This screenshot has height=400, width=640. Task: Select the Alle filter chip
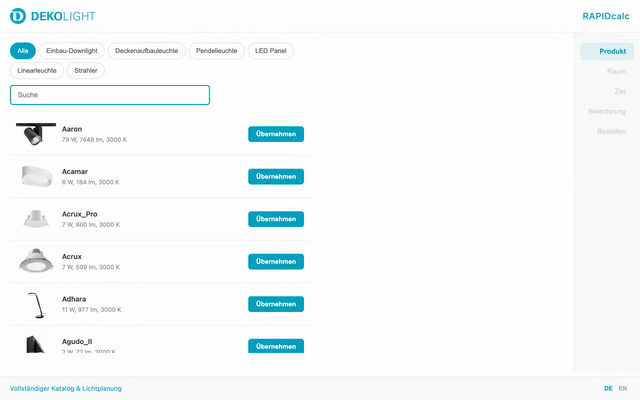click(x=23, y=51)
